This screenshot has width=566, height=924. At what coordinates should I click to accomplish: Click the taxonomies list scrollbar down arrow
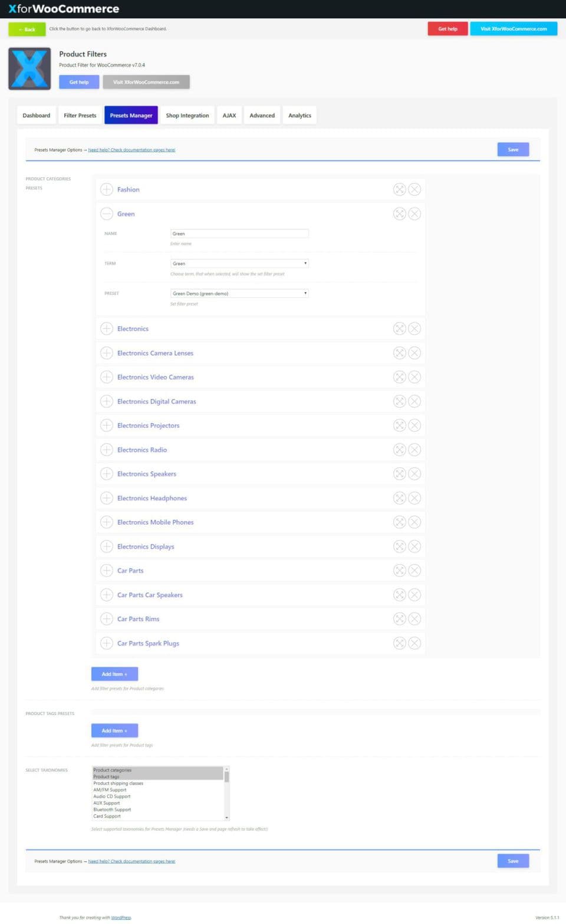(226, 818)
